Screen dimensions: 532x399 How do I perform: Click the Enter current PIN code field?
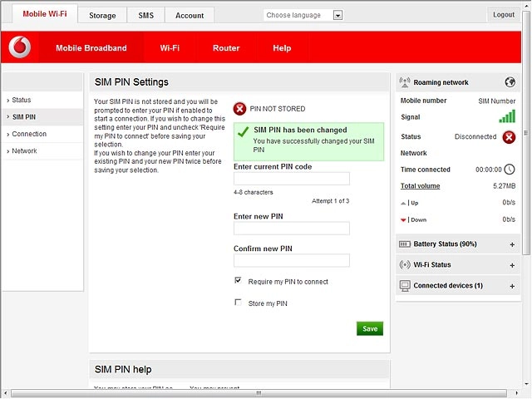coord(292,179)
